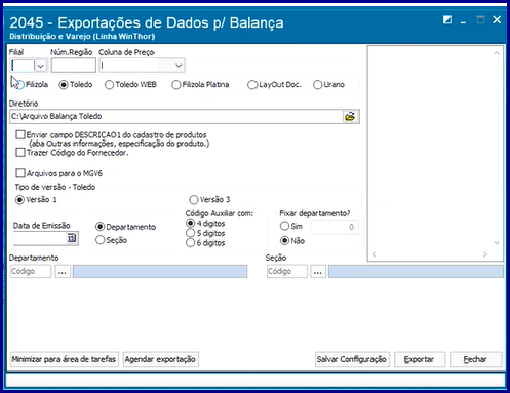Open the directory browse folder icon
The width and height of the screenshot is (510, 393).
(x=350, y=117)
